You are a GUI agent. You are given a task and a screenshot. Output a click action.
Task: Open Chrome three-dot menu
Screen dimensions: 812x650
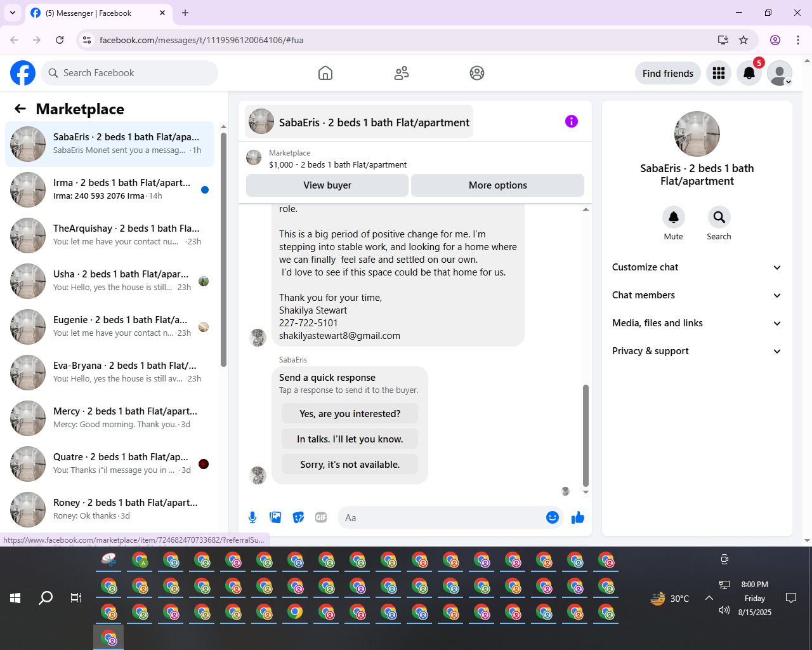click(x=798, y=40)
